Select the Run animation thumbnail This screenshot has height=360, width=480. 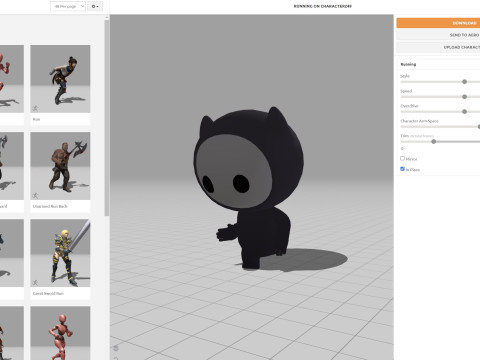click(60, 79)
